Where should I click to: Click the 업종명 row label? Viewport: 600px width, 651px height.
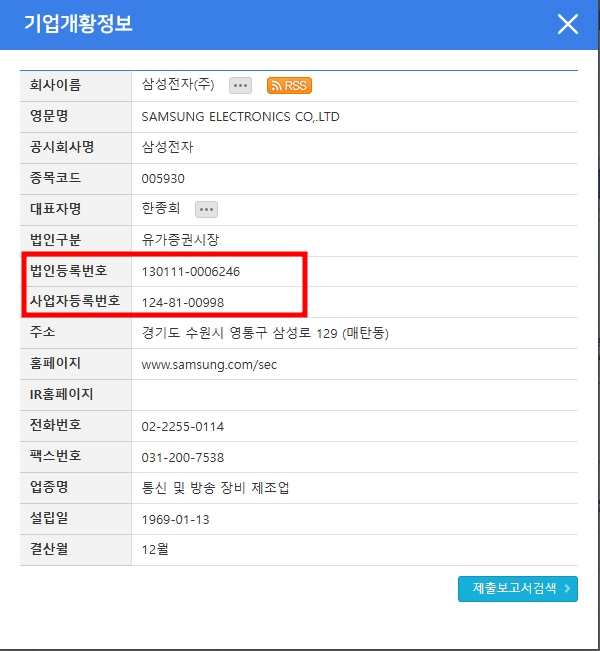49,487
